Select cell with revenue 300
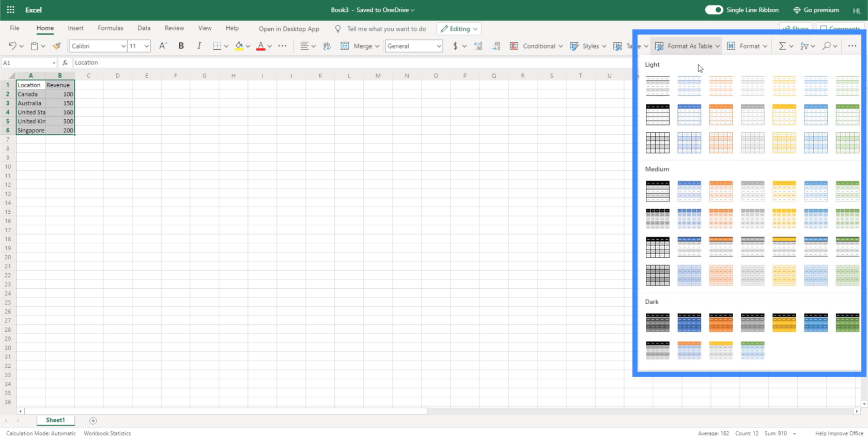This screenshot has width=868, height=436. click(60, 121)
